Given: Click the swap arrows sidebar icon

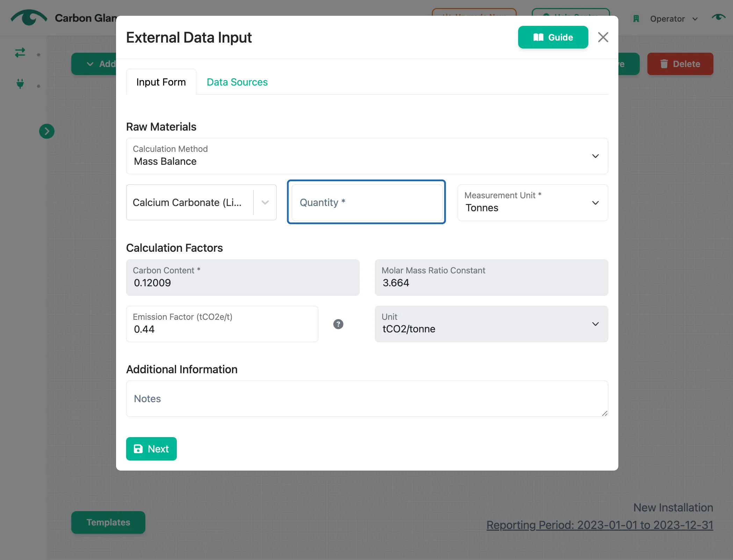Looking at the screenshot, I should pyautogui.click(x=20, y=53).
